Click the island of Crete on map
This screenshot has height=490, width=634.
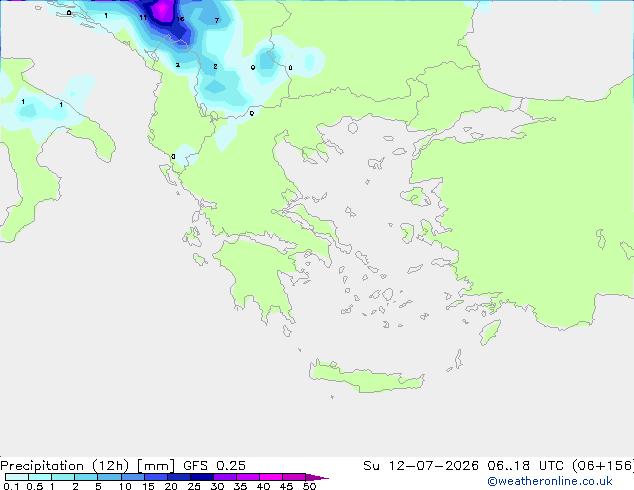coord(366,377)
